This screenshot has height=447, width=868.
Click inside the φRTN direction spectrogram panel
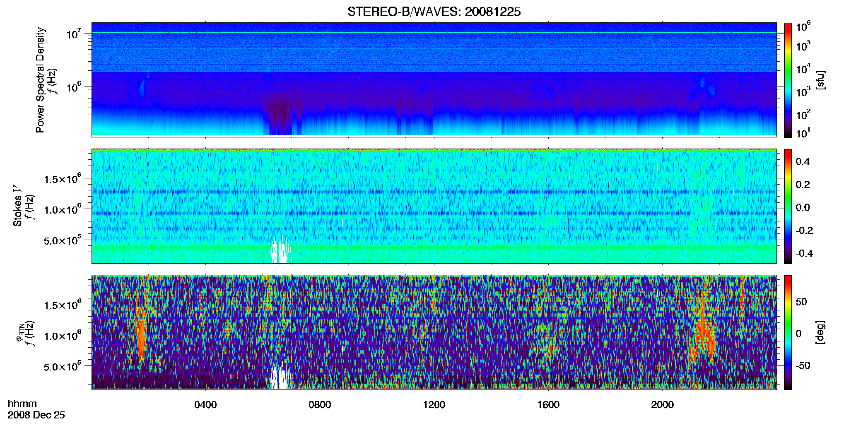tap(434, 332)
